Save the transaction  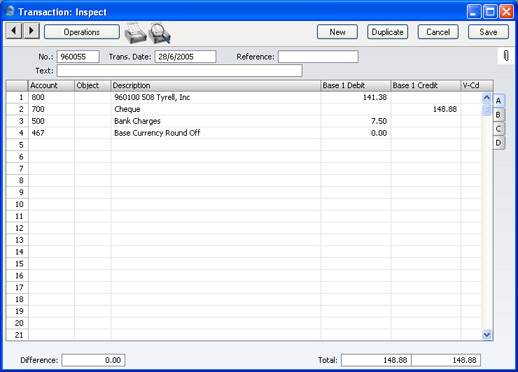coord(488,32)
